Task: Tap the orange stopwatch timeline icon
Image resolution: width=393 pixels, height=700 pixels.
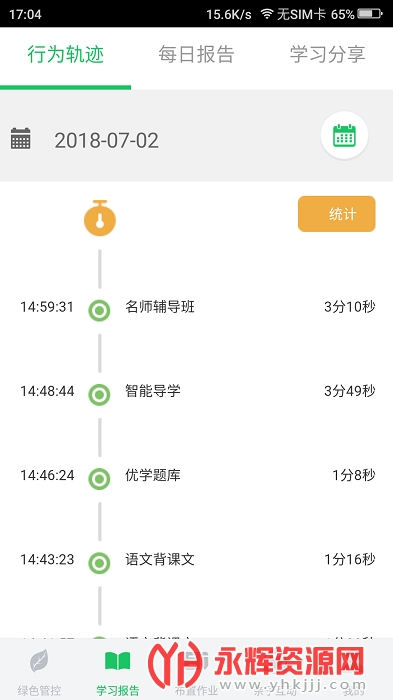Action: pyautogui.click(x=100, y=218)
